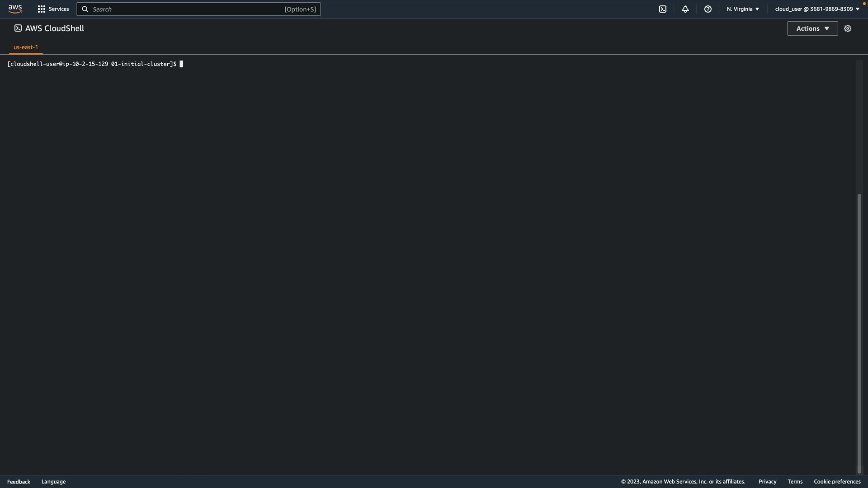Open Cookie preferences in footer

[837, 482]
